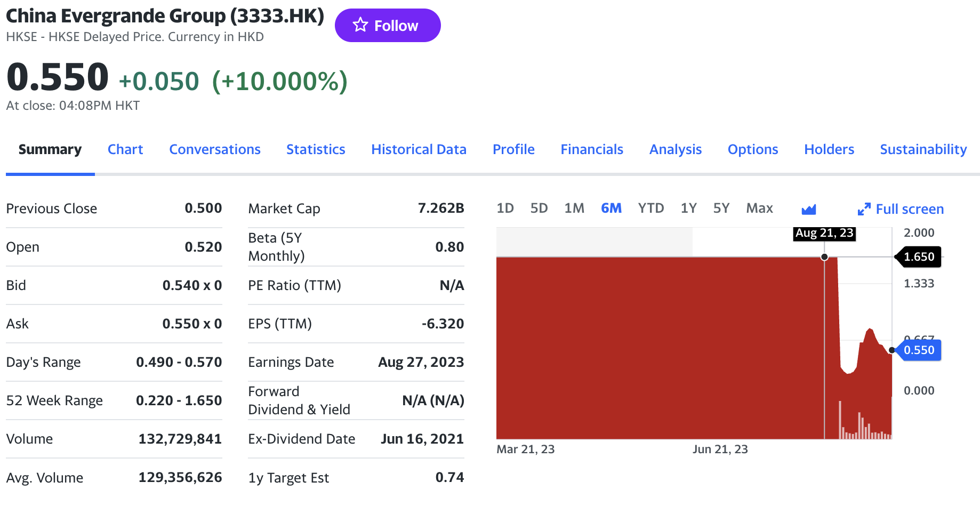980x514 pixels.
Task: Click the Forward Dividend & Yield label
Action: (x=299, y=400)
